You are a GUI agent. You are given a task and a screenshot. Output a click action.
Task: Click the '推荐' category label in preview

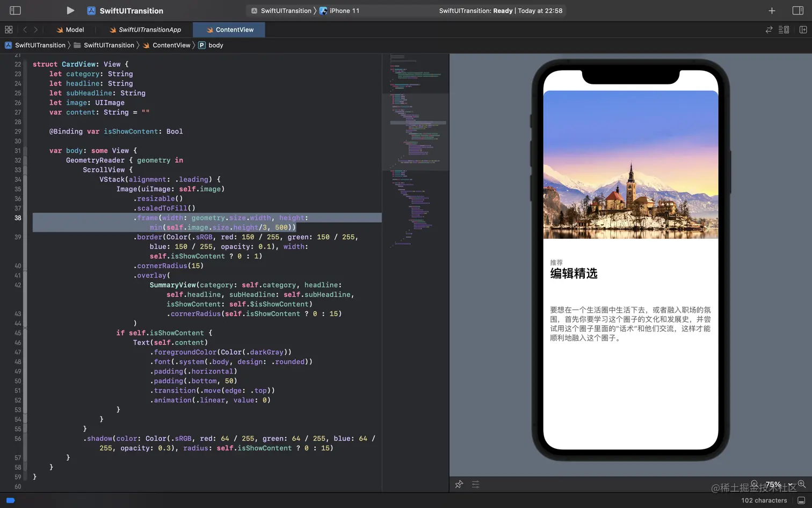(556, 262)
